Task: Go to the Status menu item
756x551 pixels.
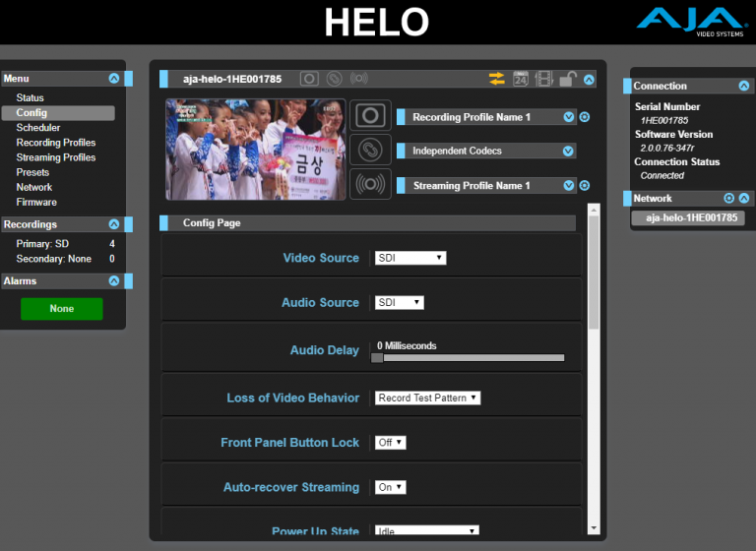Action: (30, 97)
